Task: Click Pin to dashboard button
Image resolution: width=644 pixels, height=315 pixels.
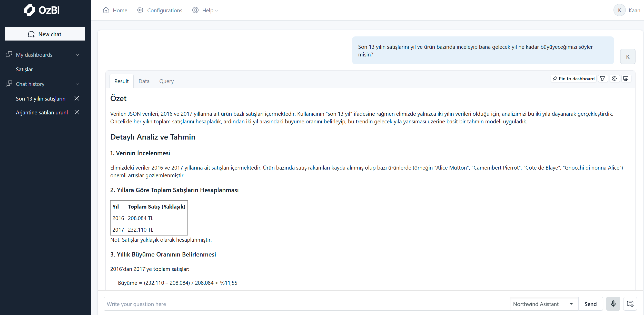Action: coord(573,78)
